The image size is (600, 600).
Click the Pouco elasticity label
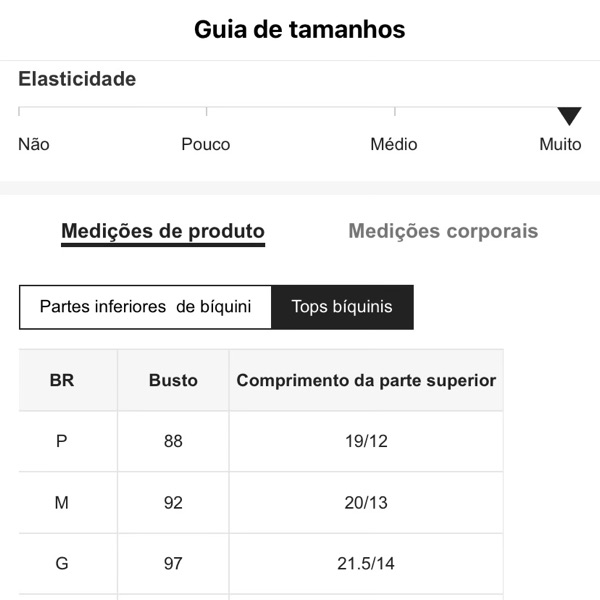click(x=205, y=144)
